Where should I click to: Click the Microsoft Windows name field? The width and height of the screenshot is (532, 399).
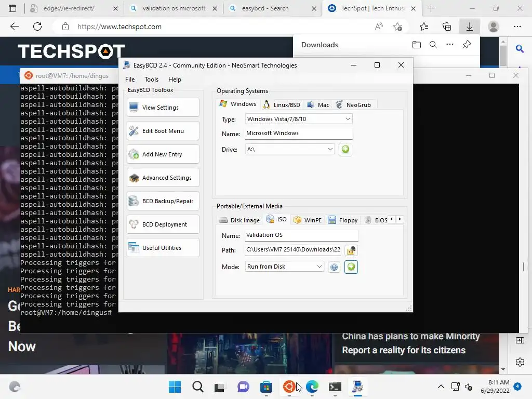[x=299, y=134]
